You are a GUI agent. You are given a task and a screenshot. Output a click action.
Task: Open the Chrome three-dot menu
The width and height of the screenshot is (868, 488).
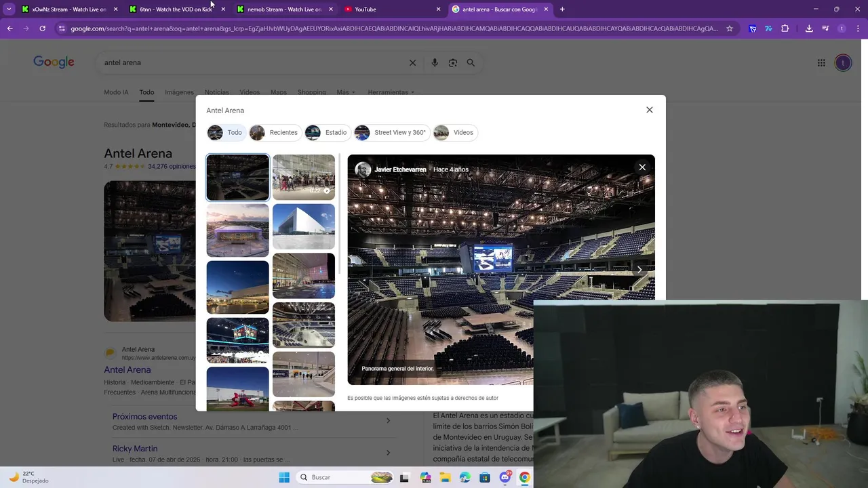click(857, 28)
